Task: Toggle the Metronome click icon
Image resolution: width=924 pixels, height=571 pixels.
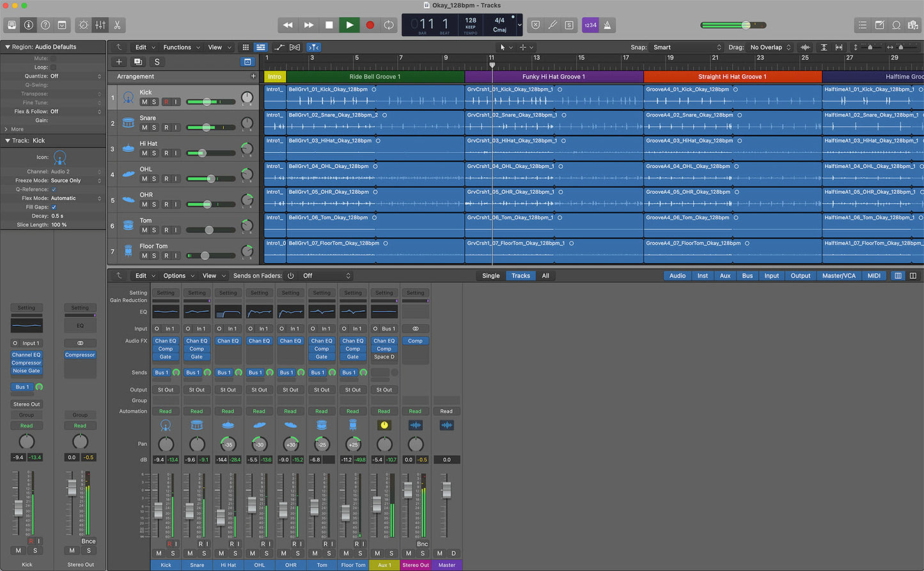Action: click(x=607, y=25)
